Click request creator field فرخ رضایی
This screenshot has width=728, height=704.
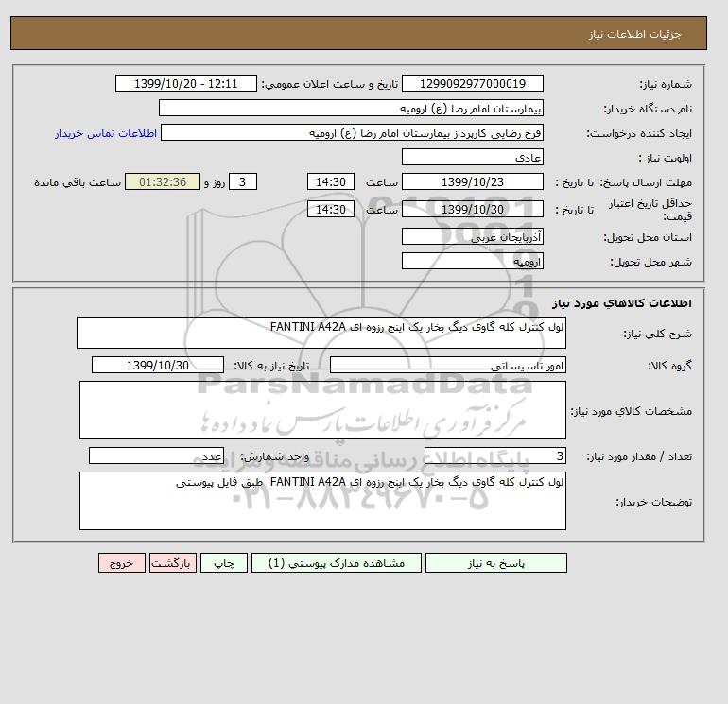pos(352,132)
